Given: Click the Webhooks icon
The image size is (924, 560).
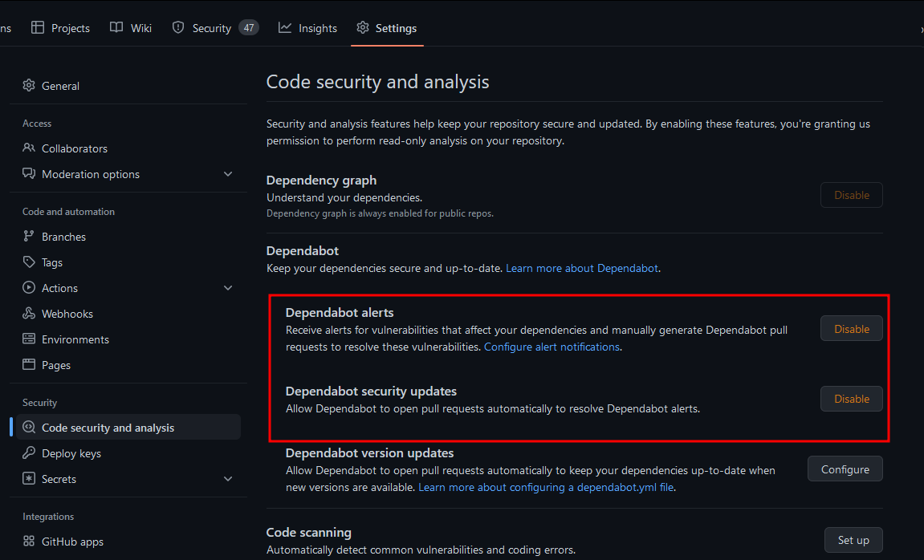Looking at the screenshot, I should 29,313.
